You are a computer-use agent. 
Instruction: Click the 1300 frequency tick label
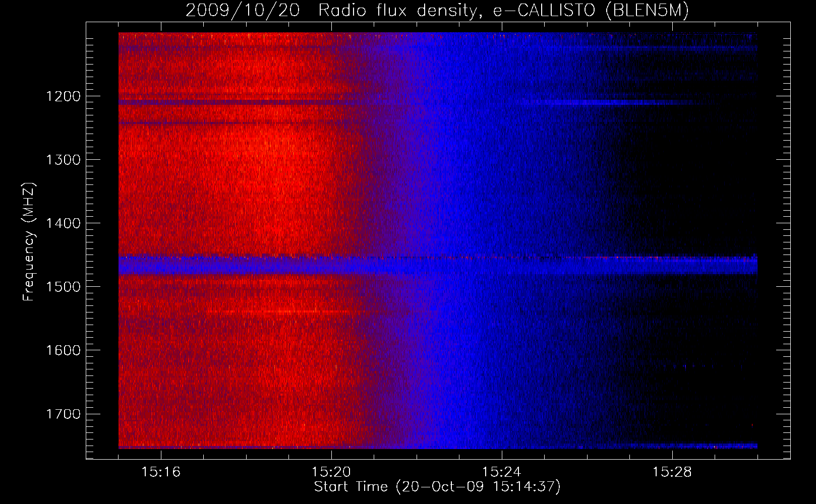[63, 160]
